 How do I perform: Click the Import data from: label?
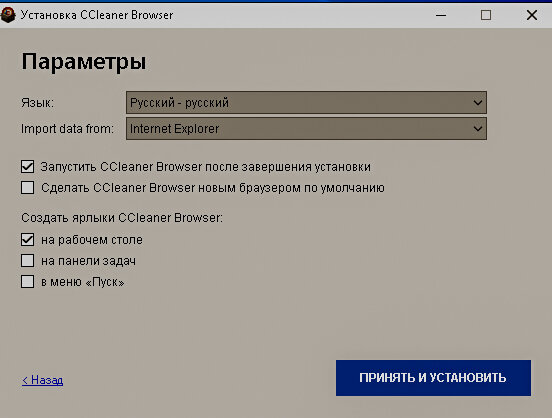(68, 129)
